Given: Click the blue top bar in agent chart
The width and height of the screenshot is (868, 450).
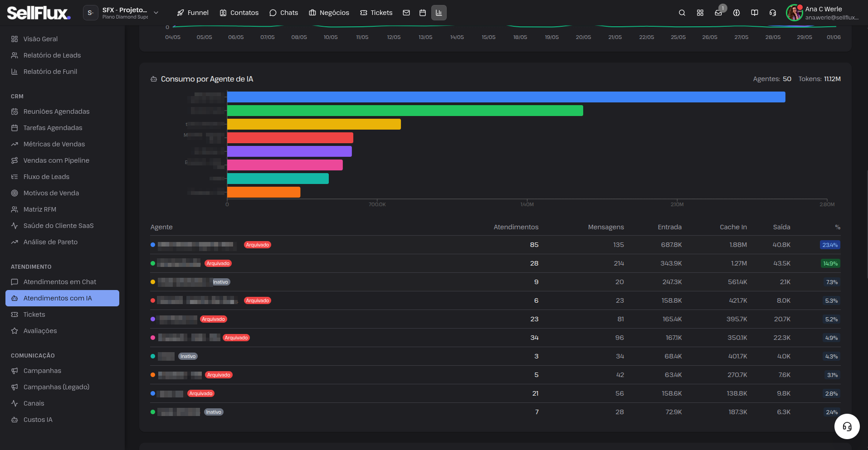Looking at the screenshot, I should point(506,97).
